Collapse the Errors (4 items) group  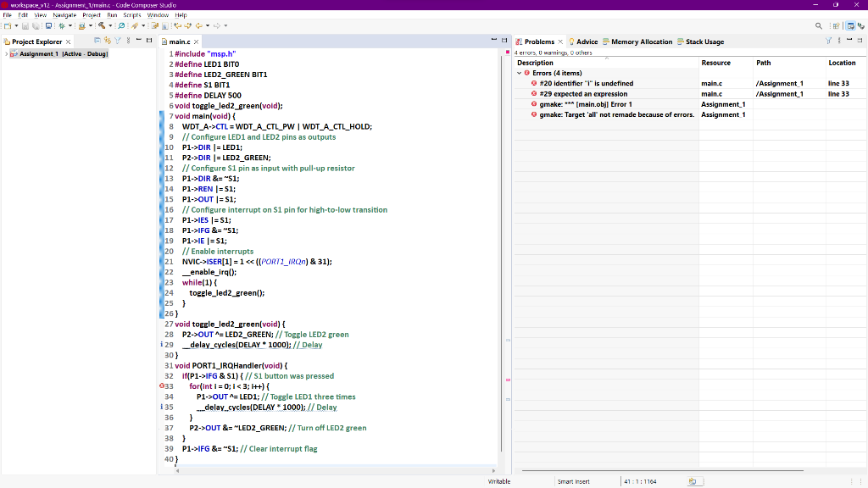[519, 73]
